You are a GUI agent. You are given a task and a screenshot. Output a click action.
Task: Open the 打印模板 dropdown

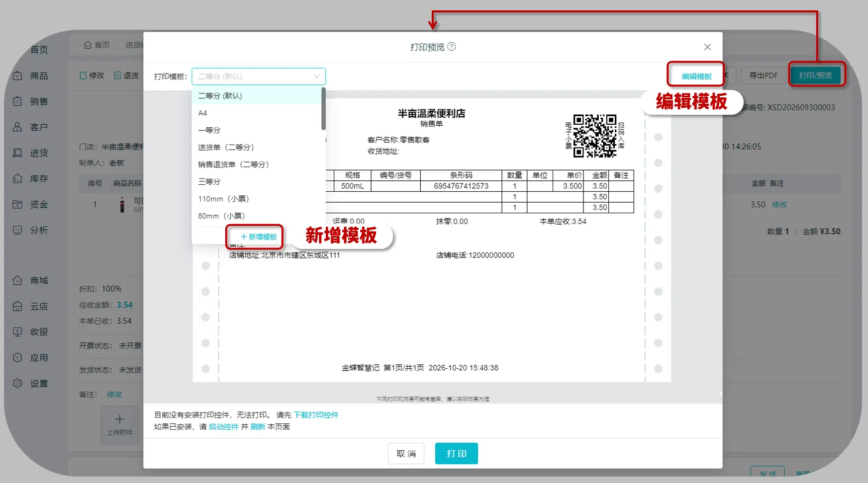pyautogui.click(x=259, y=77)
